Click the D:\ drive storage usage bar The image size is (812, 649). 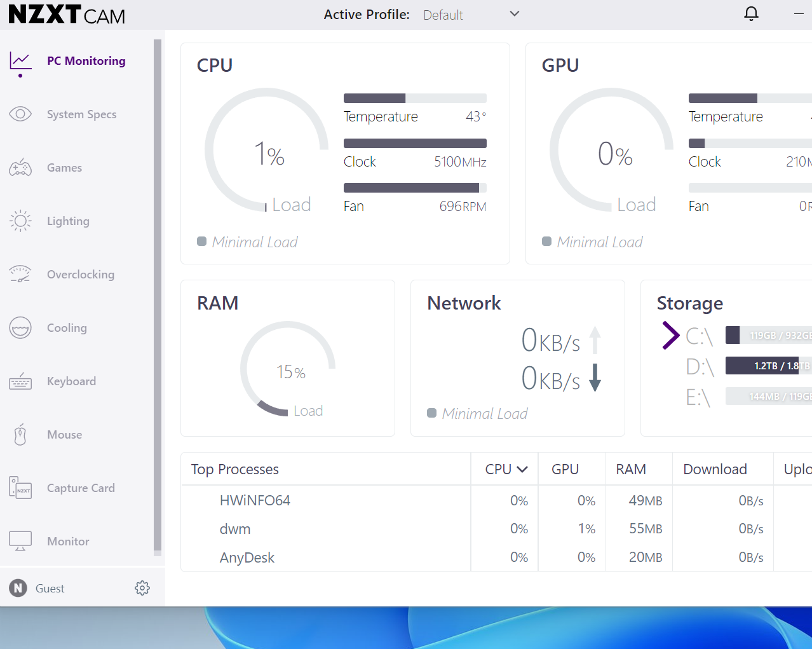point(768,365)
